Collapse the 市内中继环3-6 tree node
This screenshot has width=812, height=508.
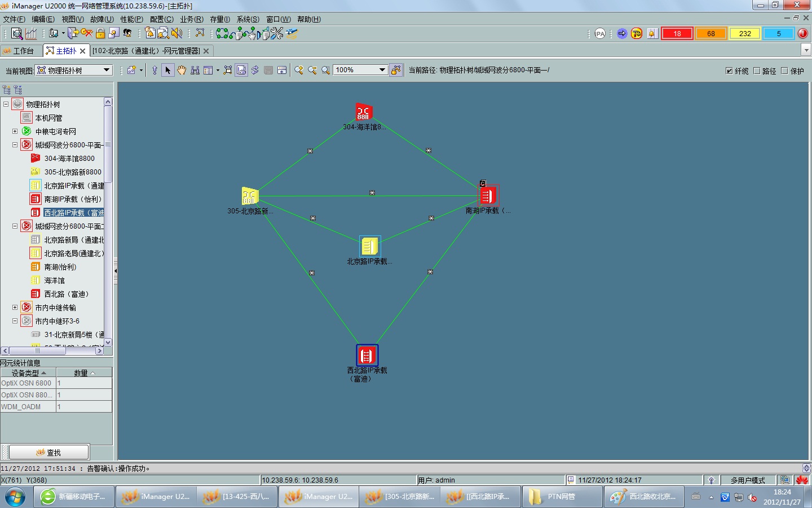tap(15, 321)
